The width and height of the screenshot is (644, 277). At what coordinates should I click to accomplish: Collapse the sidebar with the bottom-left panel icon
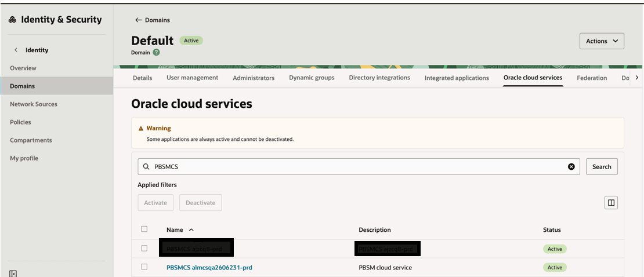[x=13, y=274]
